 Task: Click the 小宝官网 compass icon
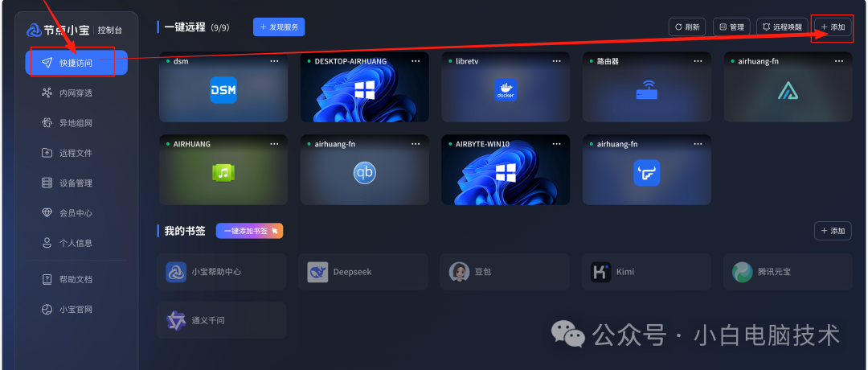47,310
